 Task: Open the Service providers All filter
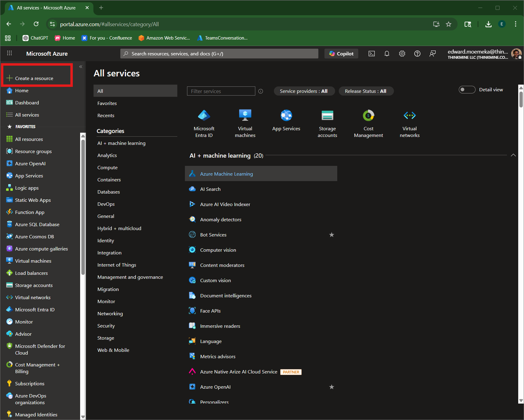click(304, 91)
